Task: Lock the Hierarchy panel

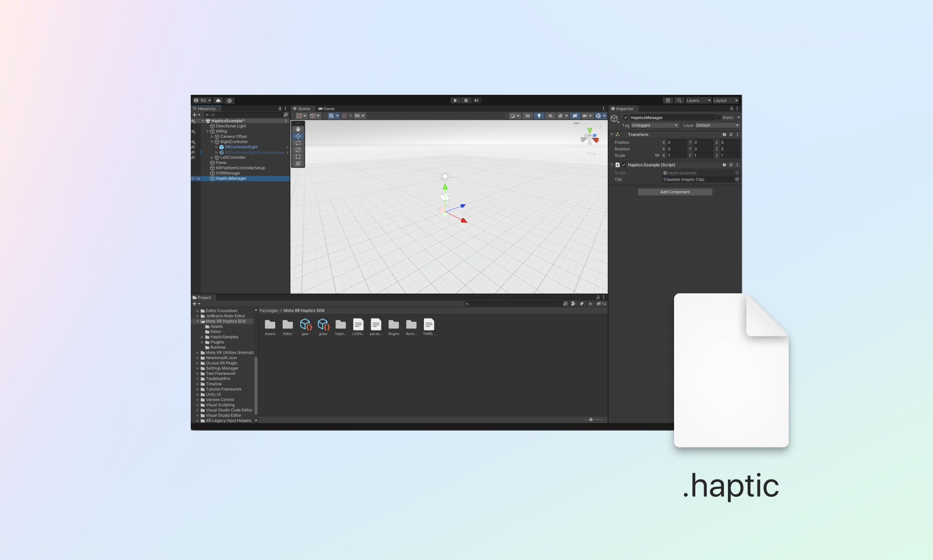Action: (280, 109)
